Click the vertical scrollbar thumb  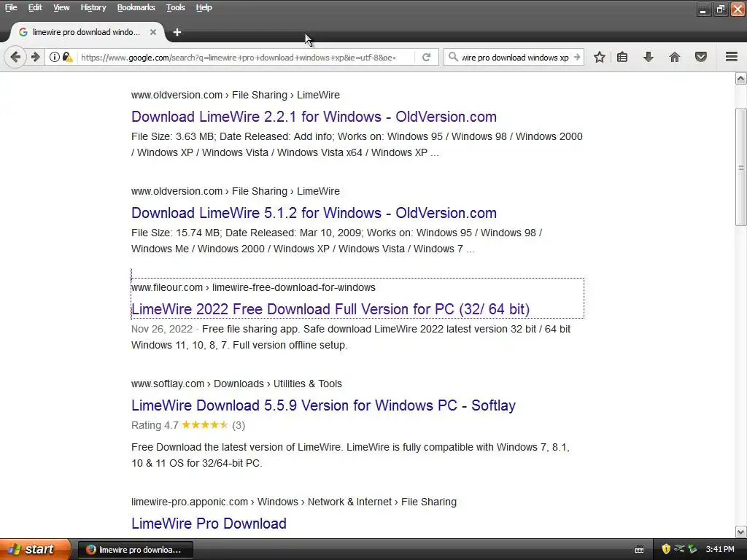(741, 167)
